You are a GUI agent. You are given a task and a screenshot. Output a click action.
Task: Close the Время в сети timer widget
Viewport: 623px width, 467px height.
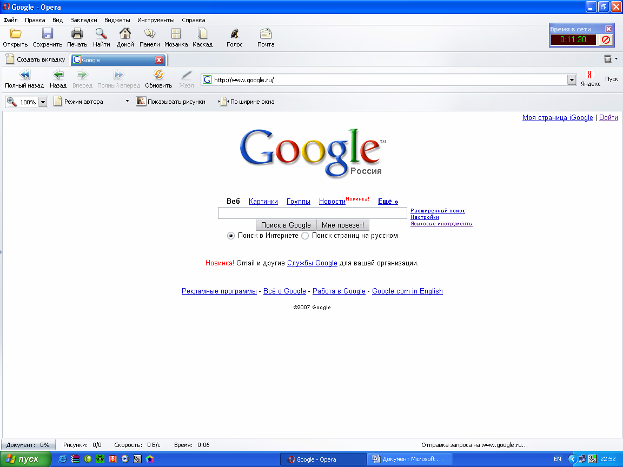608,29
